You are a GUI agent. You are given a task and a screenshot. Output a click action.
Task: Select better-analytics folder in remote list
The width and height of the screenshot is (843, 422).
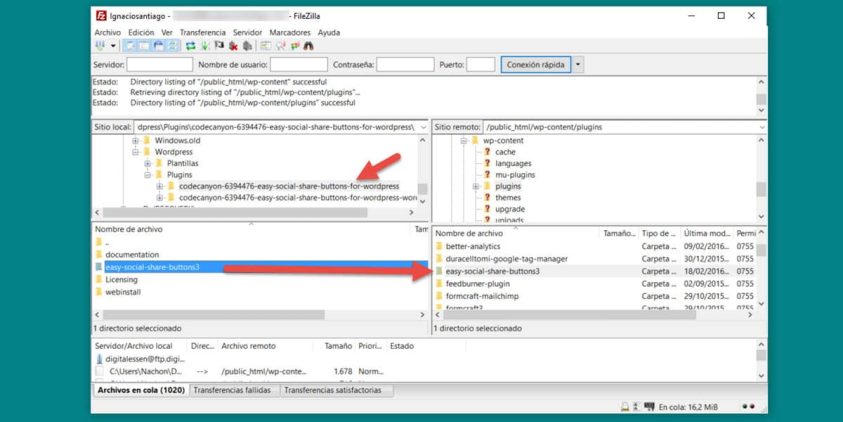tap(473, 246)
